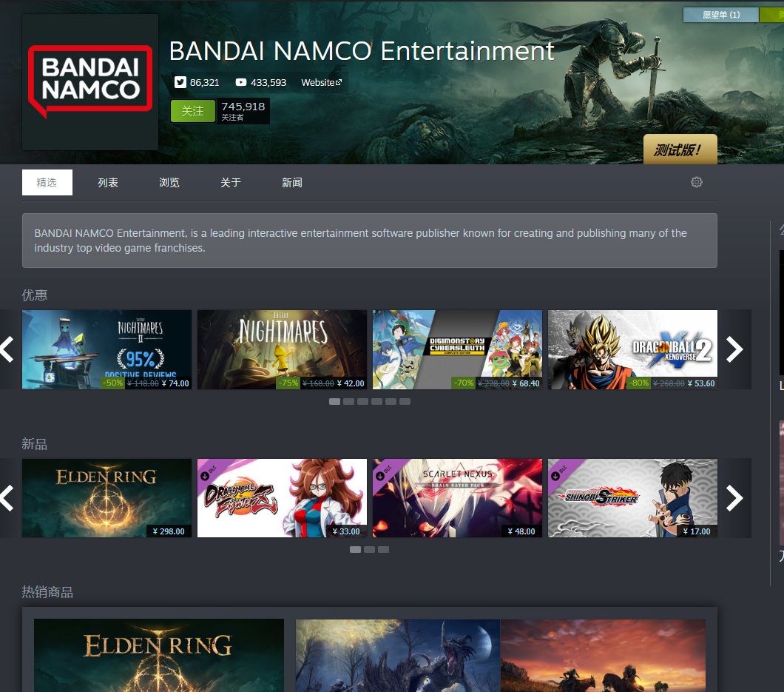Open the Dragon Ball Xenoverse 2 sale tile
This screenshot has height=692, width=784.
[632, 349]
